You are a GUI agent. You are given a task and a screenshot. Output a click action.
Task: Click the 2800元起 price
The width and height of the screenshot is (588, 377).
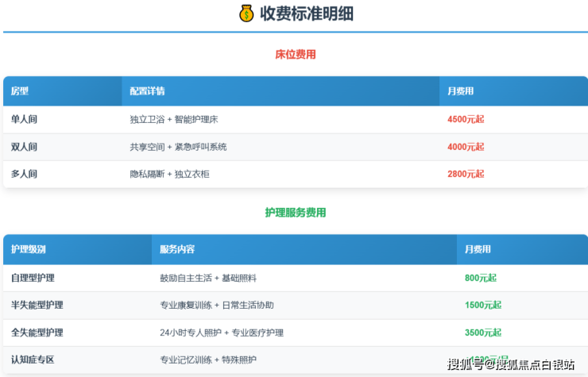[466, 174]
